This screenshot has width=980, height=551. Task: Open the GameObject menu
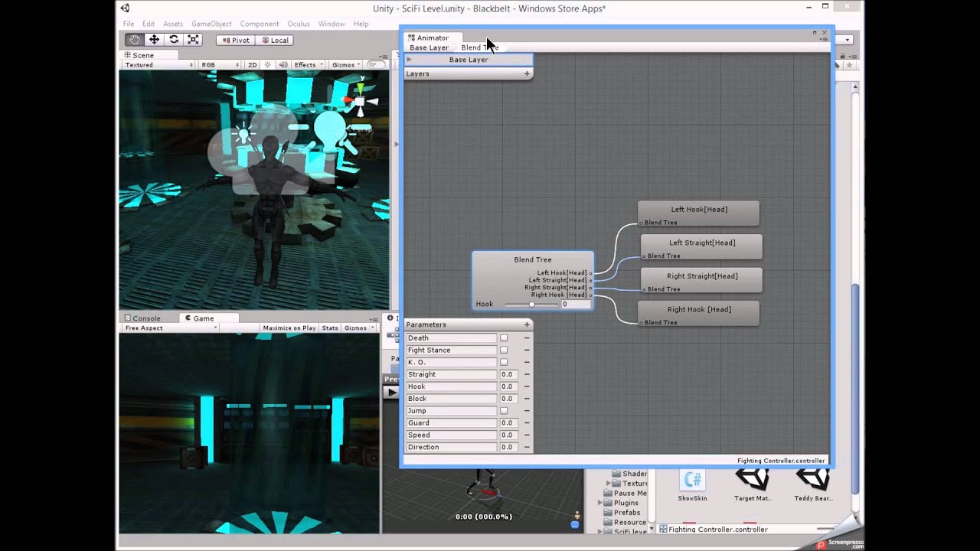(x=211, y=24)
